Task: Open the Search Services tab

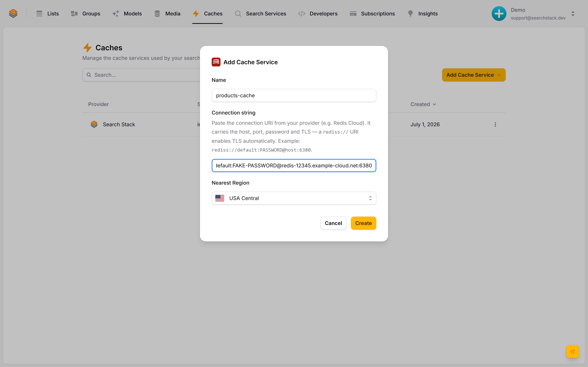Action: 261,14
